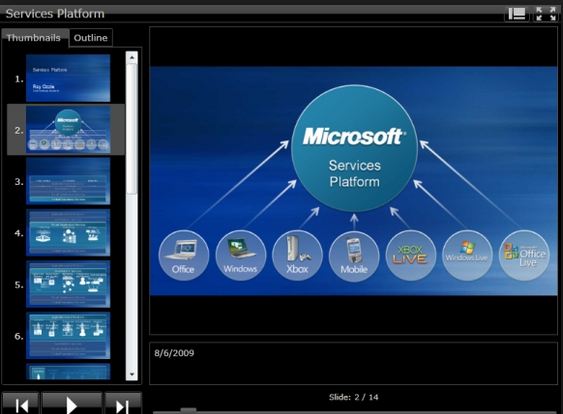Click the thumbnail list scrollbar thumb

[132, 129]
